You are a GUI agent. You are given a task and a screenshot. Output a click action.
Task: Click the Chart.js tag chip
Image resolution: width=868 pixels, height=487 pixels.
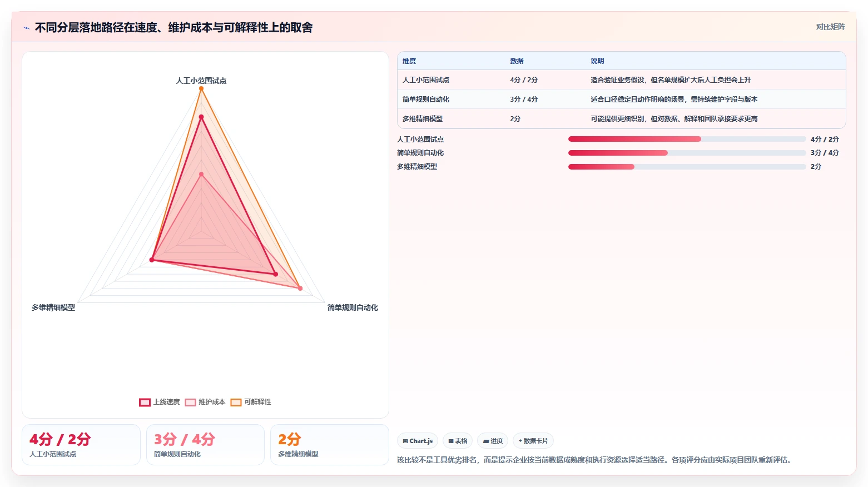pos(418,441)
